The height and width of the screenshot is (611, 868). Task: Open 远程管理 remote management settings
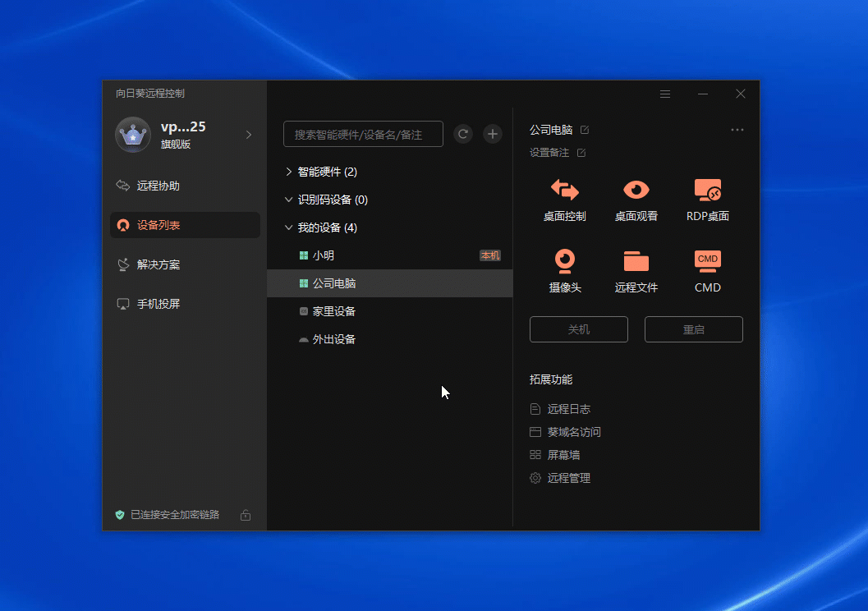(x=570, y=477)
